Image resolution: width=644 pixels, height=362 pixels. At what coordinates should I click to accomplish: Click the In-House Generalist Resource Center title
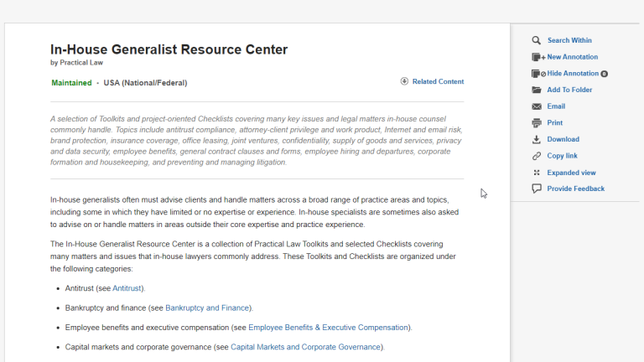169,49
